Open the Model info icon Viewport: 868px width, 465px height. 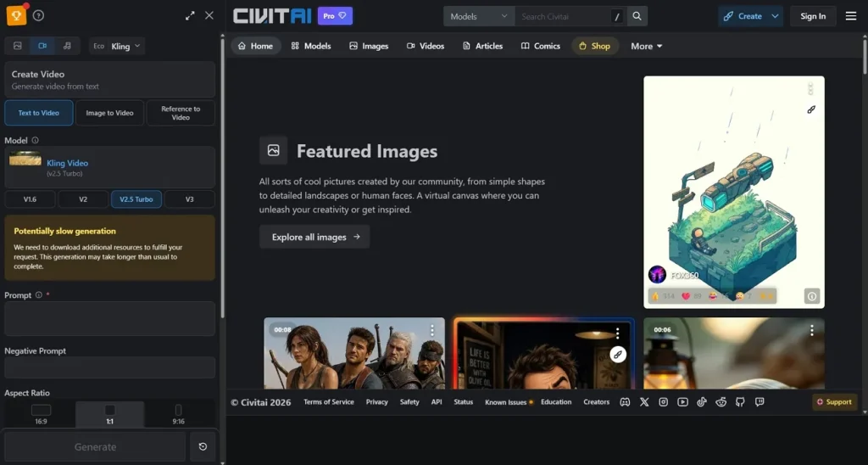(35, 140)
